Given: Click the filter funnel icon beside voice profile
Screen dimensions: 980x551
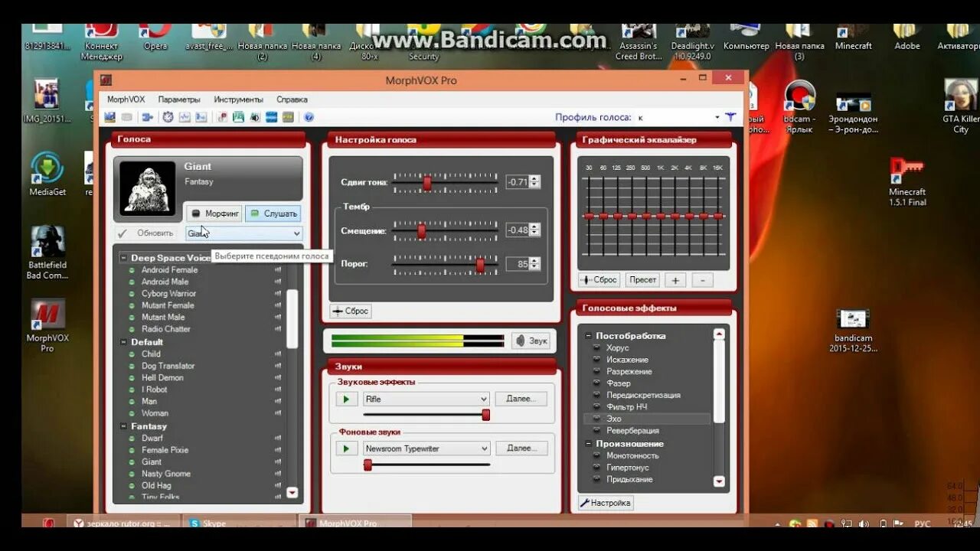Looking at the screenshot, I should click(730, 117).
